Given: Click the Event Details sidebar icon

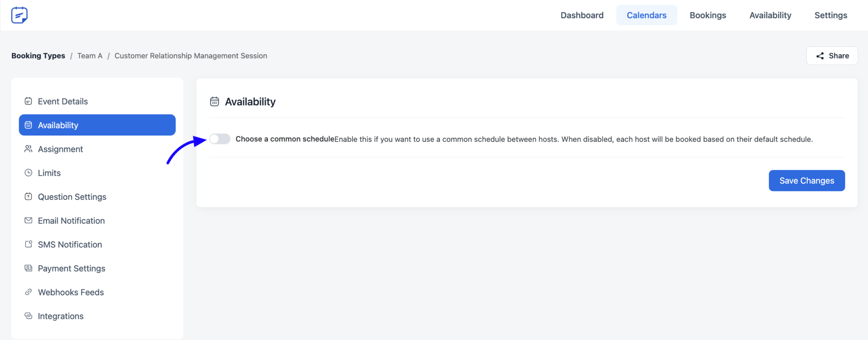Looking at the screenshot, I should tap(28, 101).
